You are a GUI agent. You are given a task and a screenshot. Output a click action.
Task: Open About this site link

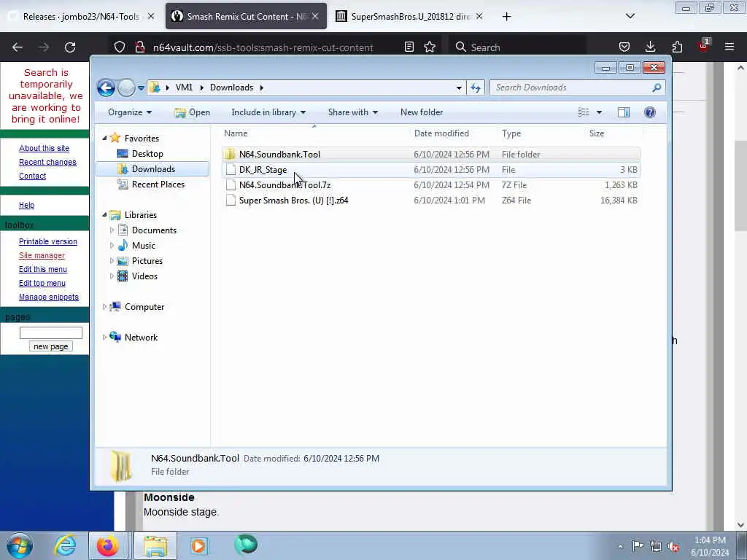pyautogui.click(x=44, y=149)
